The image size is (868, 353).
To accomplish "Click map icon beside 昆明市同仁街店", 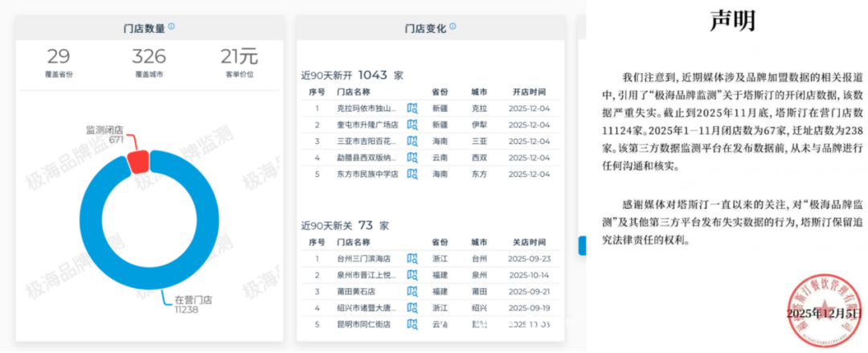I will pos(412,324).
